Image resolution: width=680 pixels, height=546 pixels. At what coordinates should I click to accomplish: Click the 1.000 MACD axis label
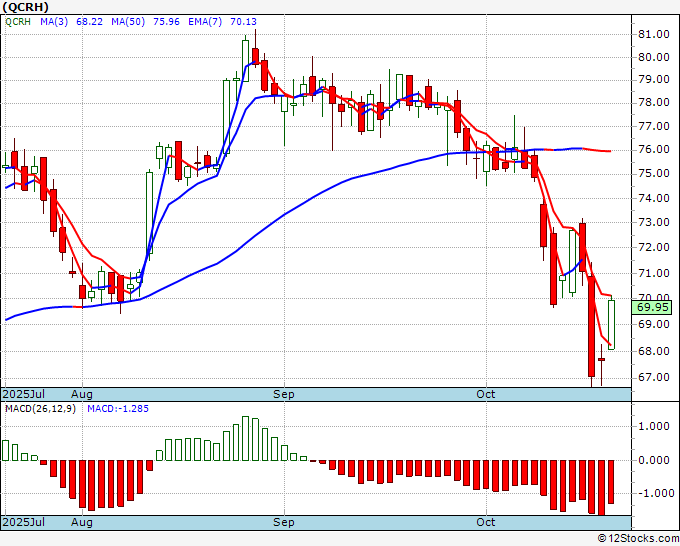(x=654, y=427)
